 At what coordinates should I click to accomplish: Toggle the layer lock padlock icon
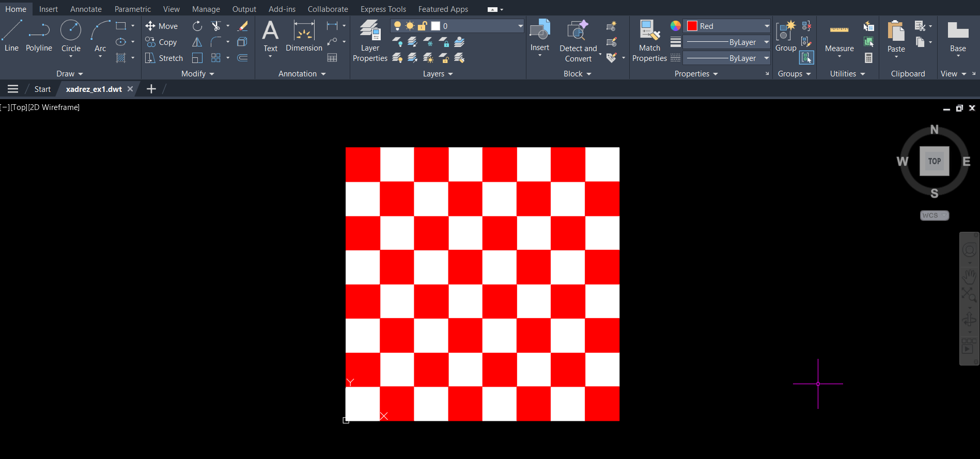422,26
